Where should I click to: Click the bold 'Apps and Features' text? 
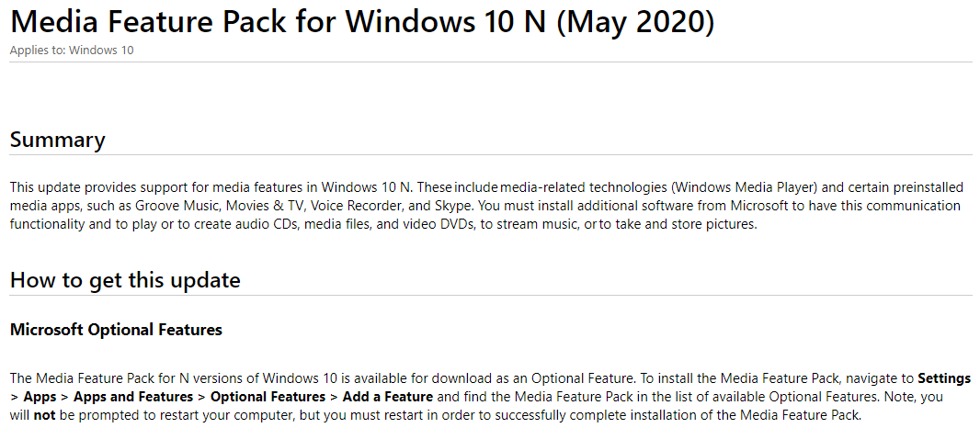134,397
